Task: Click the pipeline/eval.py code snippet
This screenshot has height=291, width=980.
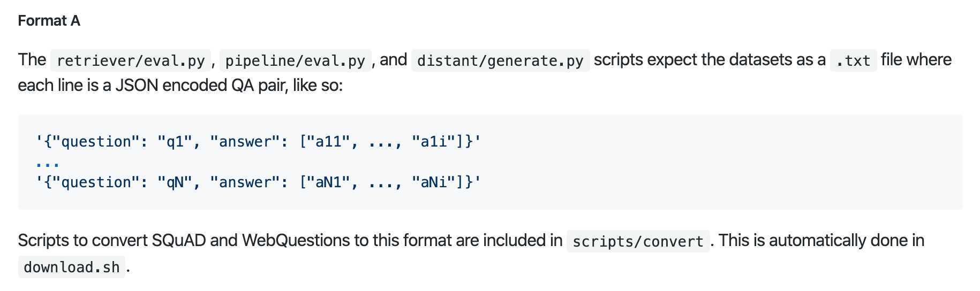Action: click(x=295, y=60)
